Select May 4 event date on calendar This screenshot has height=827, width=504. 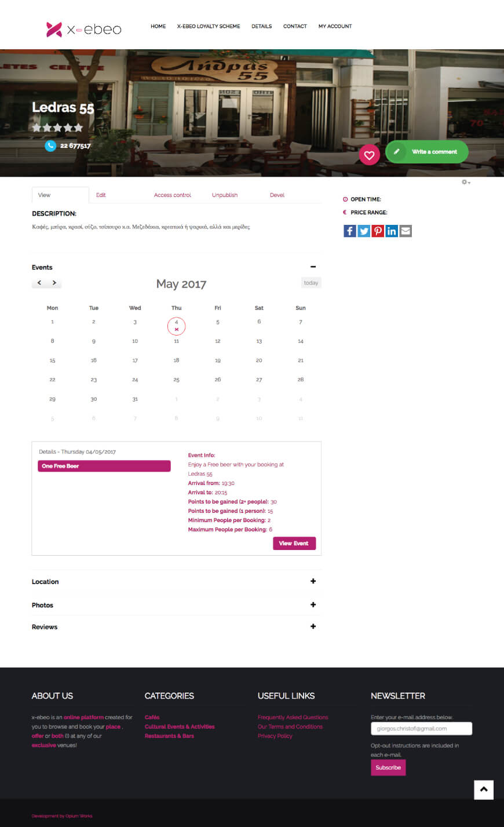pyautogui.click(x=176, y=326)
